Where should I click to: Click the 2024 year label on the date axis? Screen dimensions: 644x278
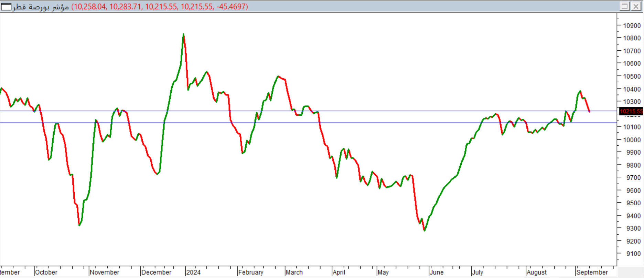click(x=193, y=272)
